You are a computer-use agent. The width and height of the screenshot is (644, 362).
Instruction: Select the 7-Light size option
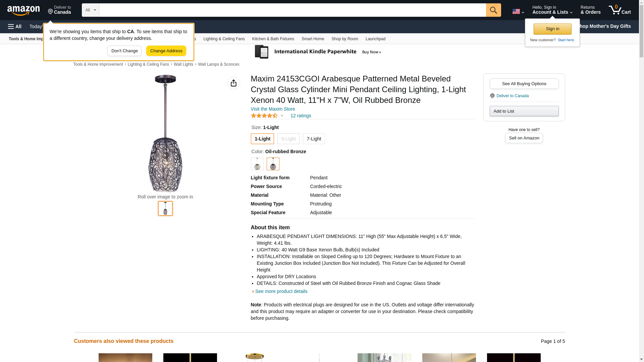(314, 139)
